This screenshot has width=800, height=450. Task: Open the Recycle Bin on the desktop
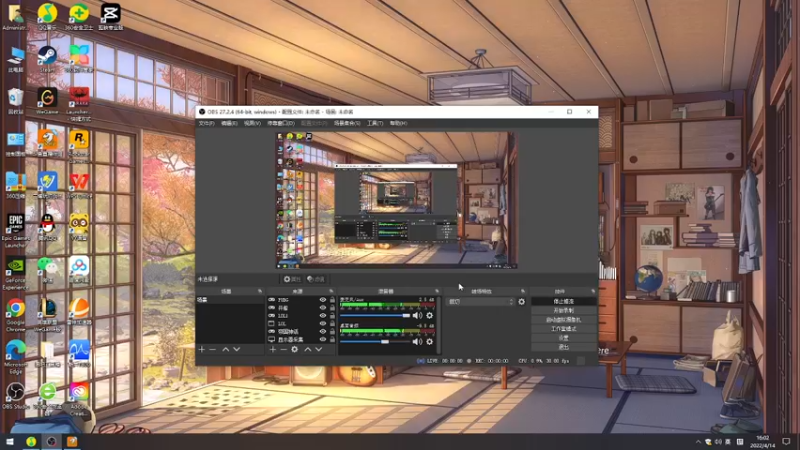tap(16, 101)
